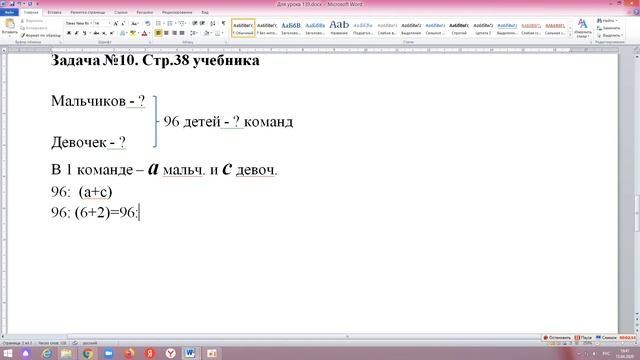
Task: Open the Change Case (Aa) dropdown
Action: pos(134,24)
